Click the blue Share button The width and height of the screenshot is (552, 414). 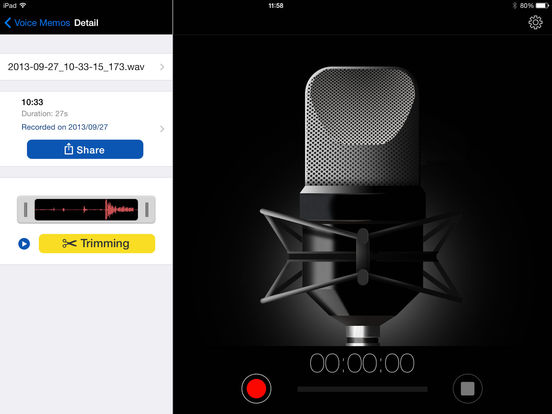(85, 149)
